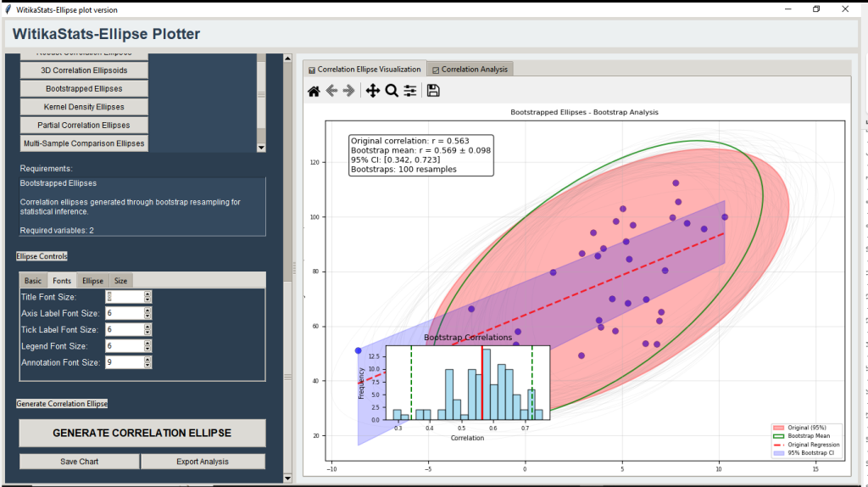Choose Kernel Density Ellipses plot type
The width and height of the screenshot is (868, 487).
(84, 107)
